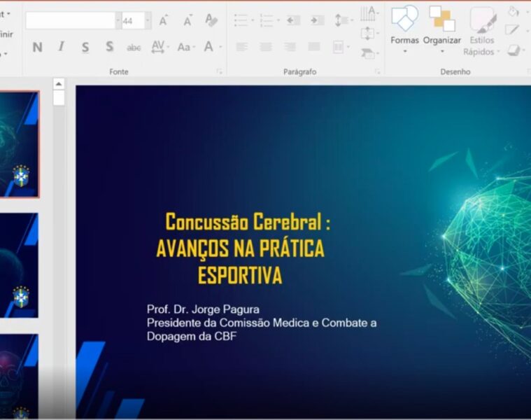Toggle underline formatting with the S button
This screenshot has width=531, height=420.
(x=85, y=47)
